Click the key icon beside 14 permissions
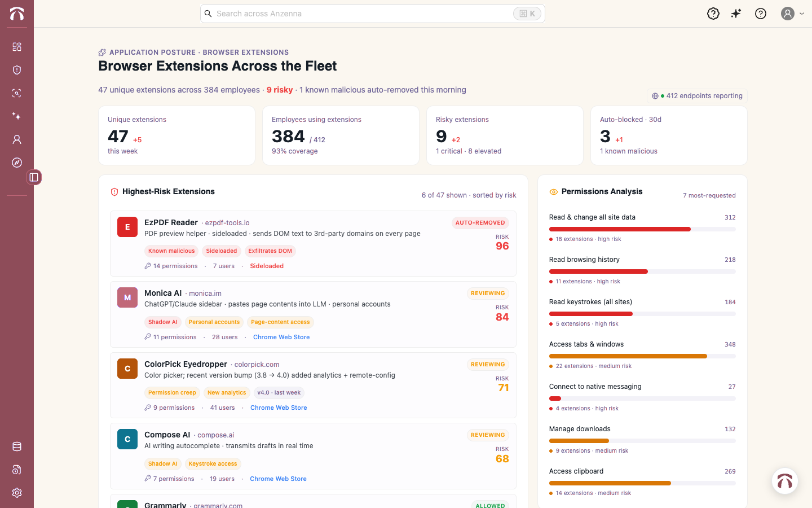This screenshot has width=812, height=508. [148, 266]
